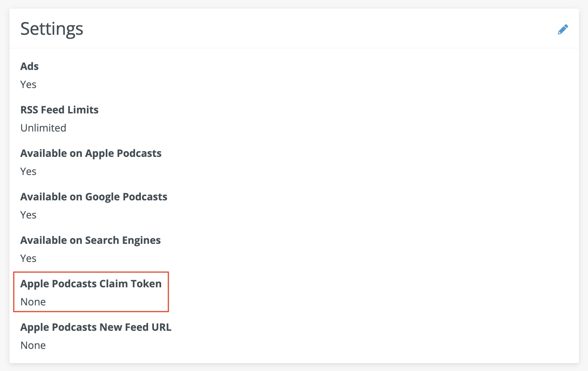Click the Available on Apple Podcasts label
This screenshot has height=371, width=588.
[x=91, y=153]
